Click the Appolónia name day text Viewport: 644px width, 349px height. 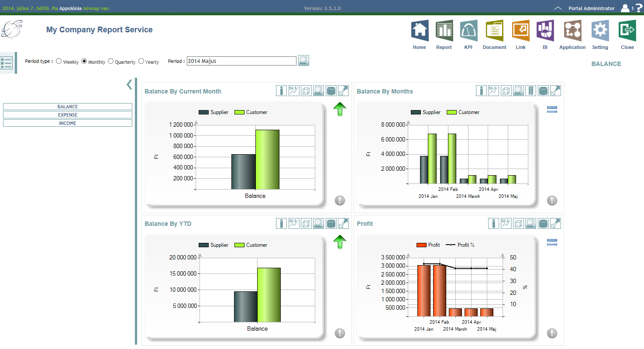tap(70, 8)
